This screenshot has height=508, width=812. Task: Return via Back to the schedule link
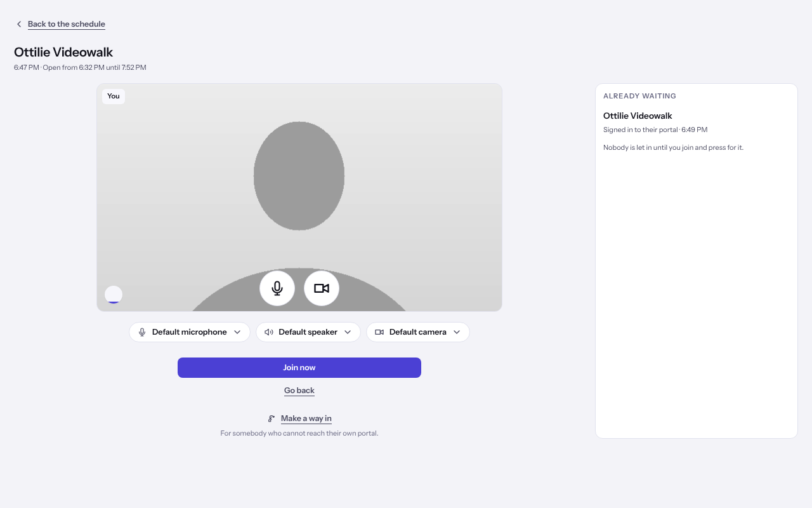(67, 24)
